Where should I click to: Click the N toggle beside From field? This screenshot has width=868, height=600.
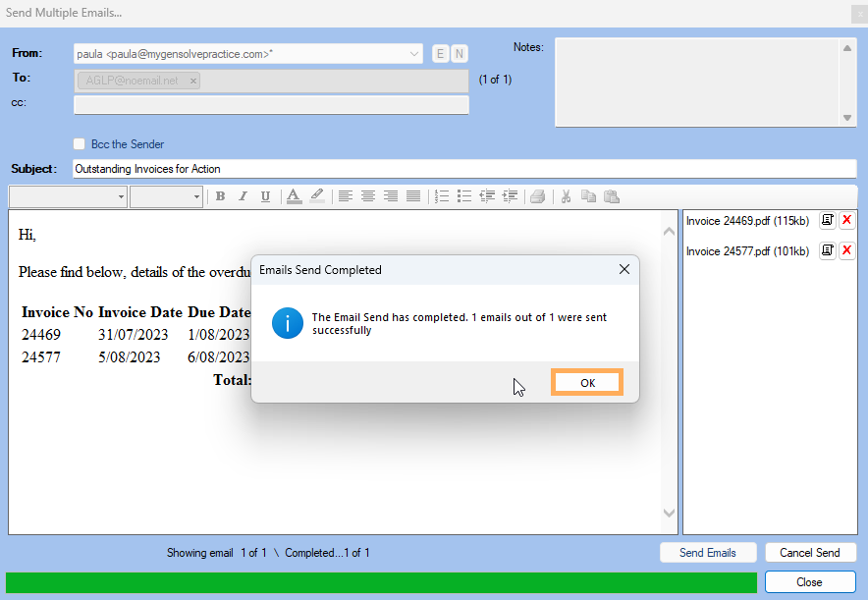coord(459,54)
